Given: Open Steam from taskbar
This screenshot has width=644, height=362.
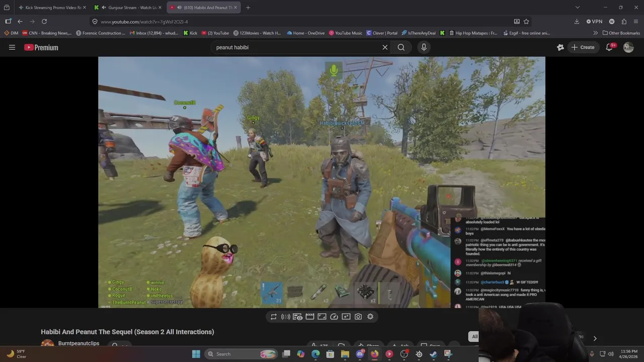Looking at the screenshot, I should click(433, 354).
